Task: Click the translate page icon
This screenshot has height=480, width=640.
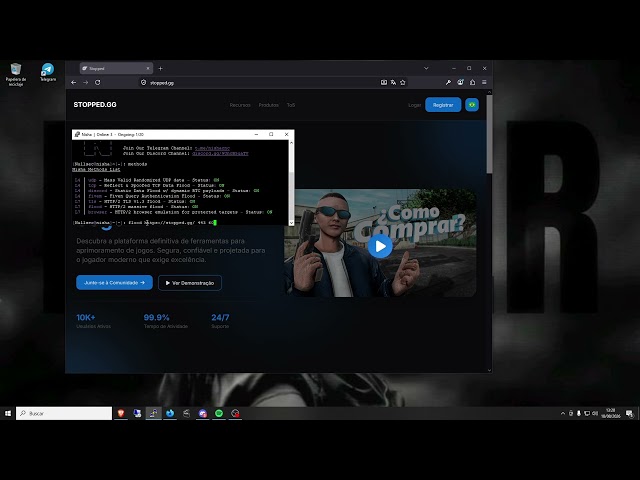Action: 393,82
